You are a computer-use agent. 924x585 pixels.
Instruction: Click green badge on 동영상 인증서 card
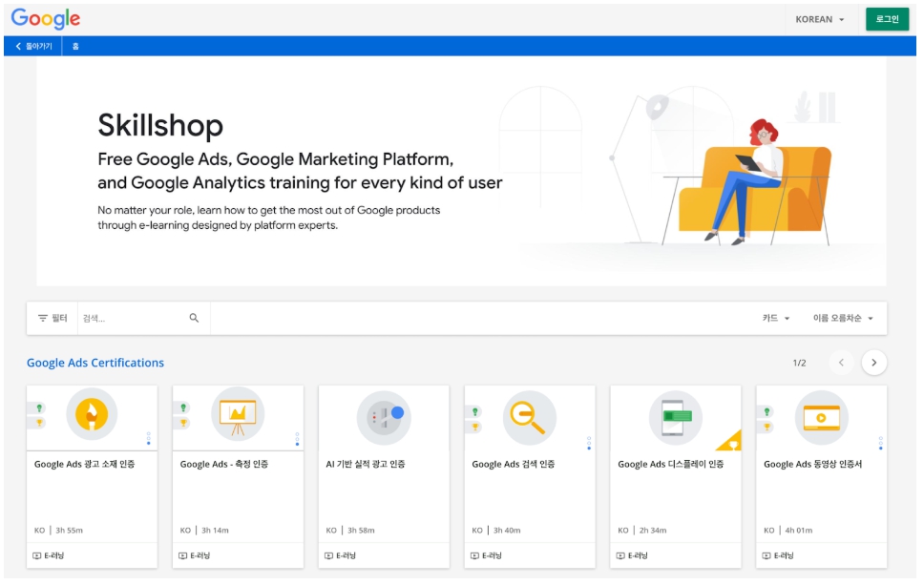tap(766, 412)
